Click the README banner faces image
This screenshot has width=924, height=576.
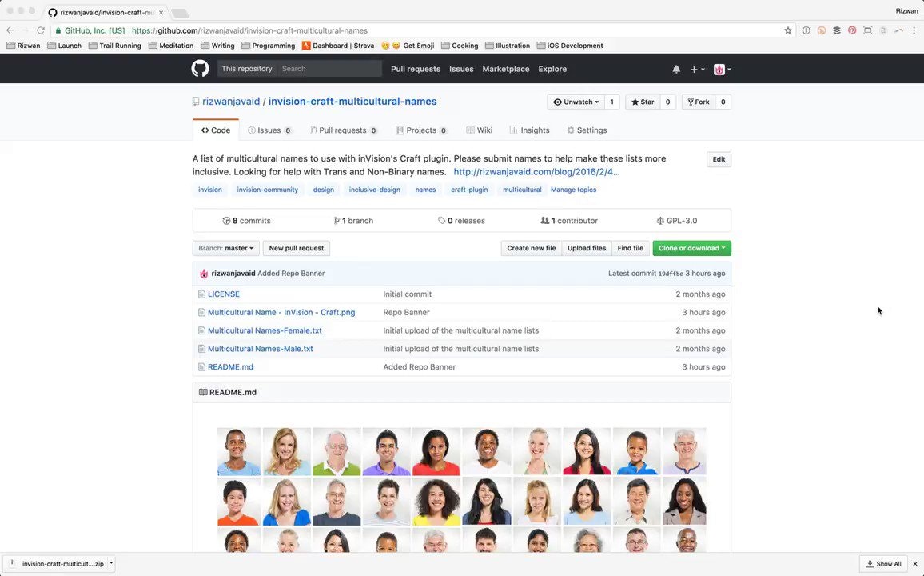[462, 490]
